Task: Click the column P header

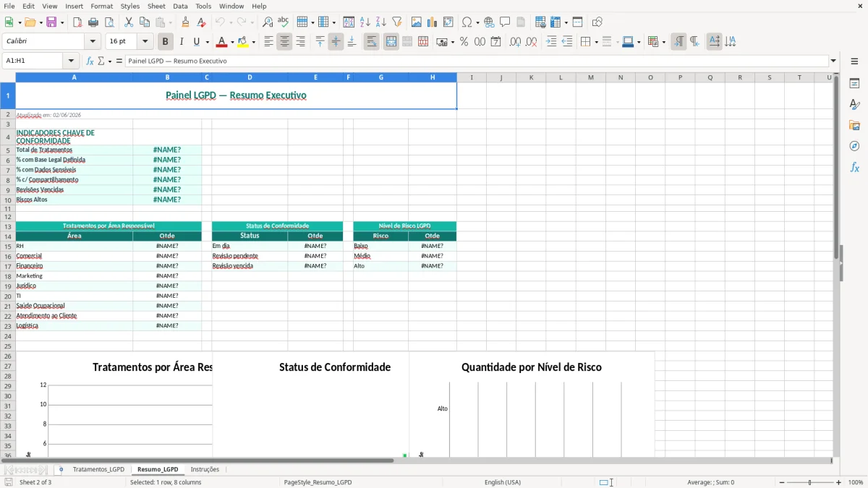Action: (680, 77)
